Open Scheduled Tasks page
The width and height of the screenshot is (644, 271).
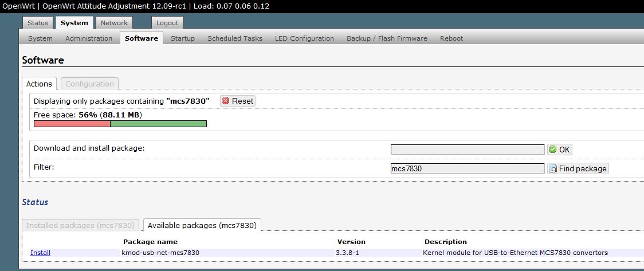point(235,38)
